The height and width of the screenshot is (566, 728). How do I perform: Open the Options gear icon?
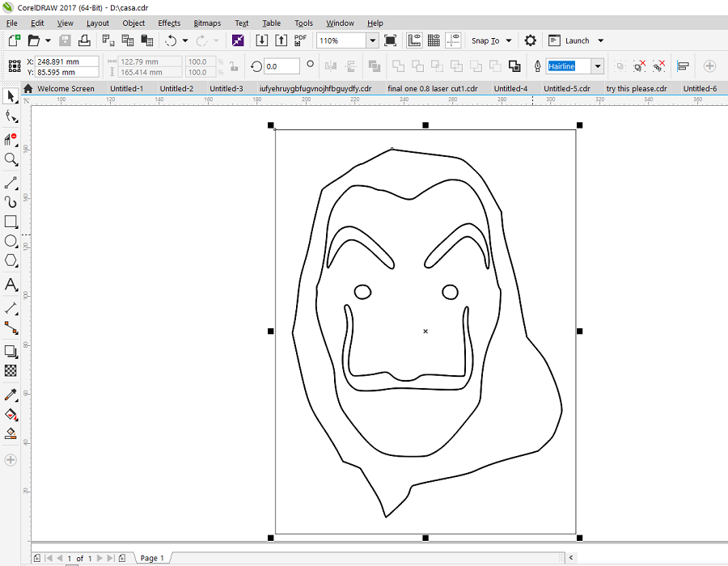tap(530, 40)
